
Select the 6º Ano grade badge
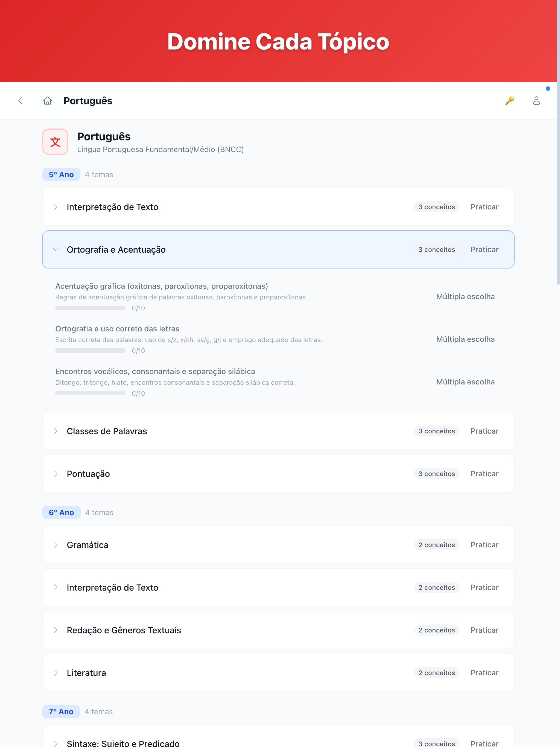pos(62,512)
